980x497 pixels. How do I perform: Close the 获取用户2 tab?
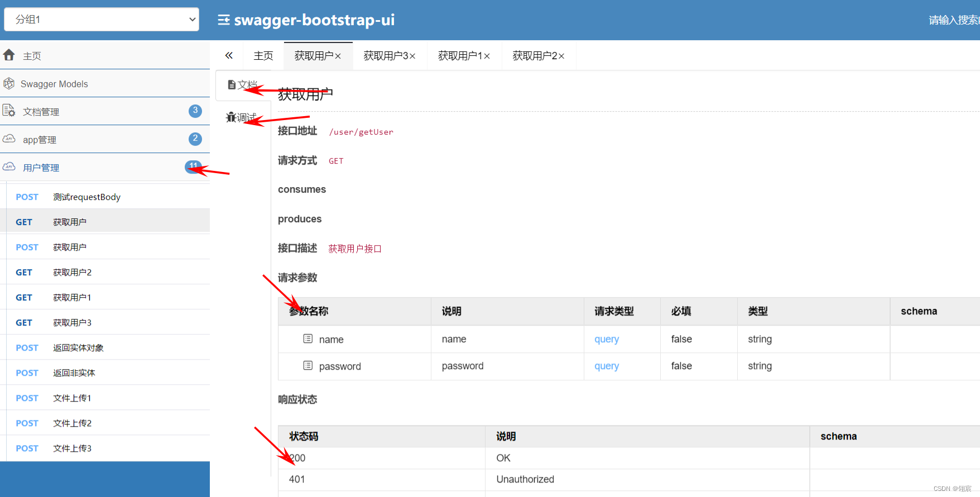point(561,56)
